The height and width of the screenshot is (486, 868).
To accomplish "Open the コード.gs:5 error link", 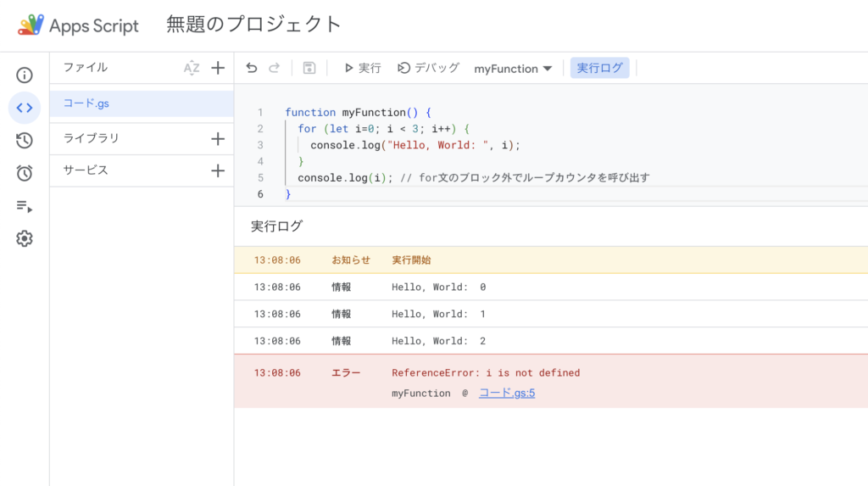I will pos(507,393).
